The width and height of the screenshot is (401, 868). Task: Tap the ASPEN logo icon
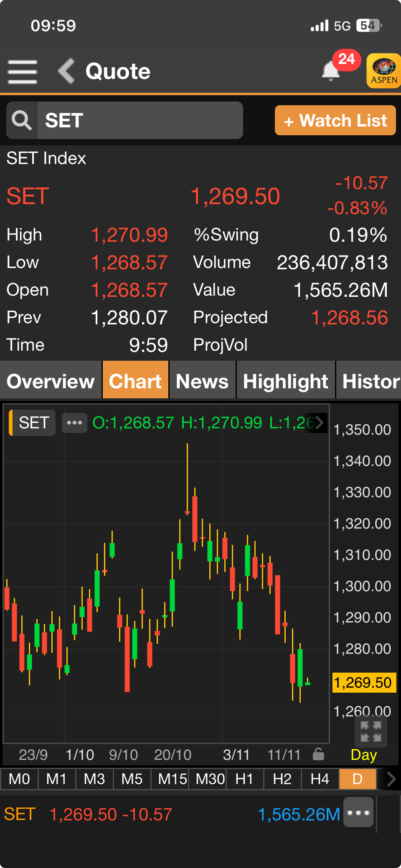383,71
